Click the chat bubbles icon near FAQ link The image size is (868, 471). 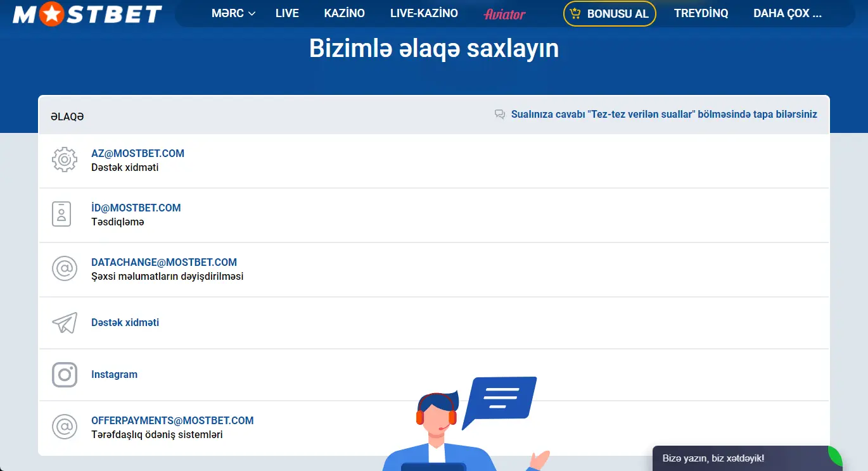500,115
